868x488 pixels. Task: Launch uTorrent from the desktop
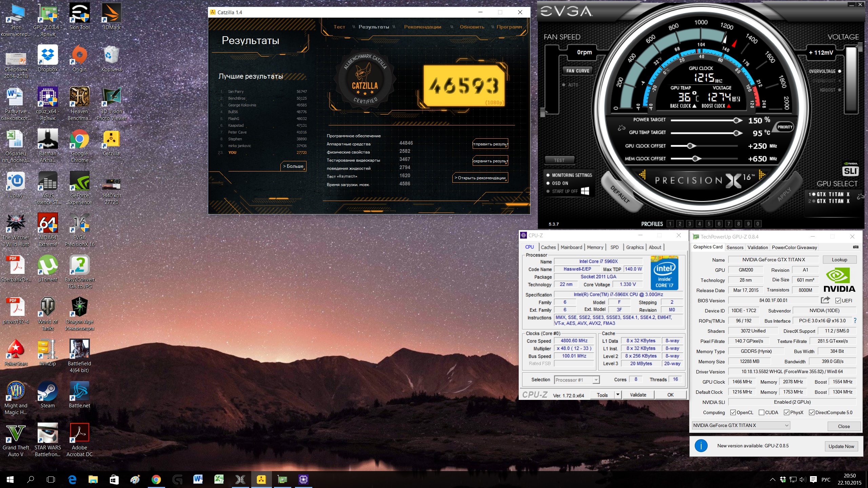(48, 268)
